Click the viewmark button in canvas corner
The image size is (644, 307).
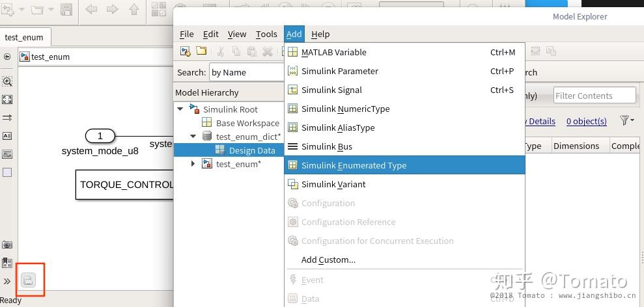tap(28, 280)
